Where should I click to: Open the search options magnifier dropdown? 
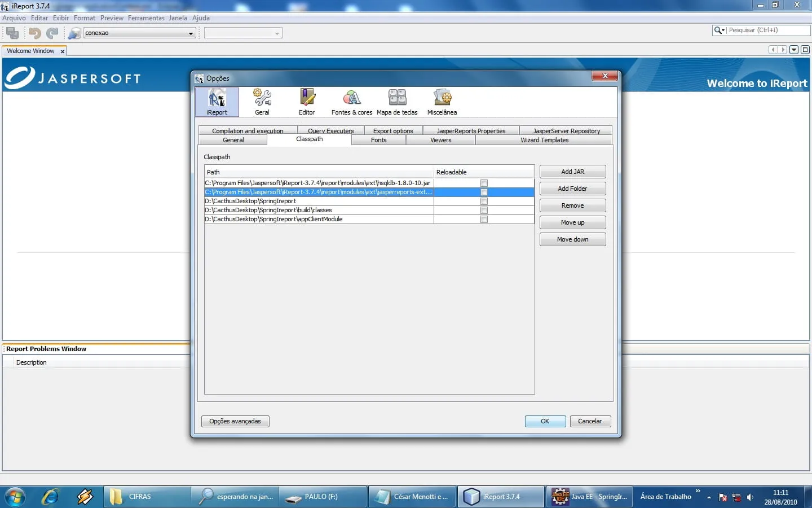(x=720, y=30)
